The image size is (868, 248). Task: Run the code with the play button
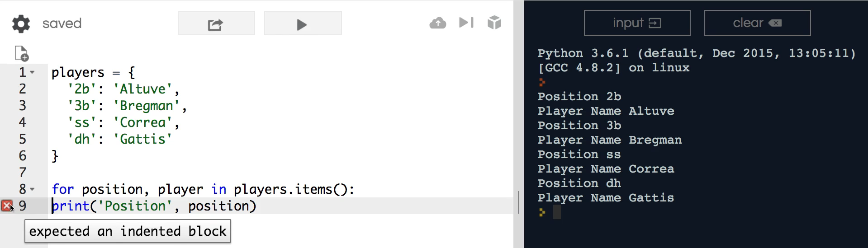[x=303, y=23]
